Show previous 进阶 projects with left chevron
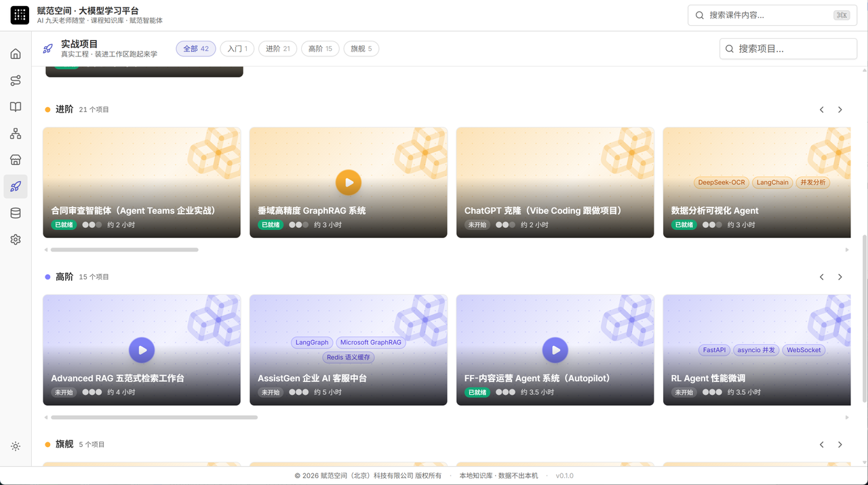The width and height of the screenshot is (868, 485). [822, 109]
